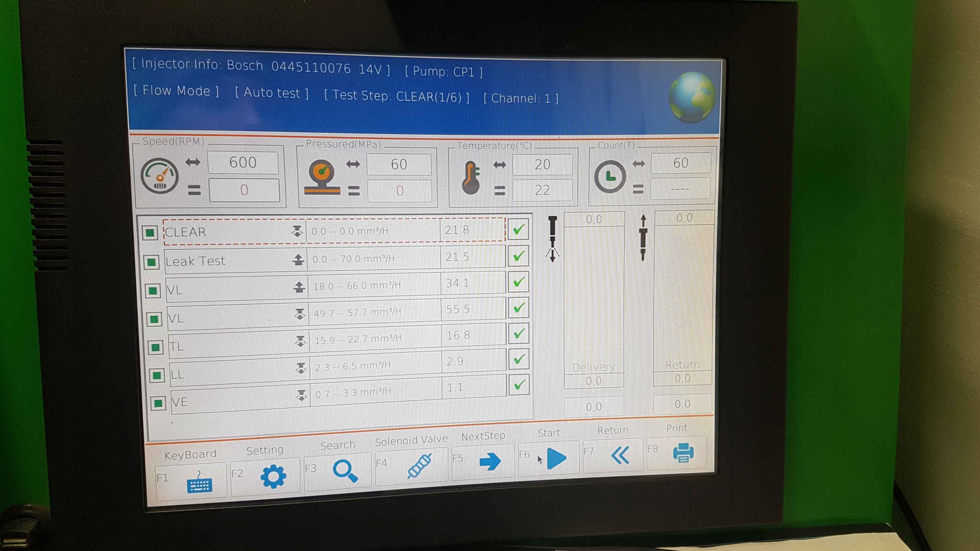Click the Count setpoint arrows icon
This screenshot has width=980, height=551.
click(639, 164)
